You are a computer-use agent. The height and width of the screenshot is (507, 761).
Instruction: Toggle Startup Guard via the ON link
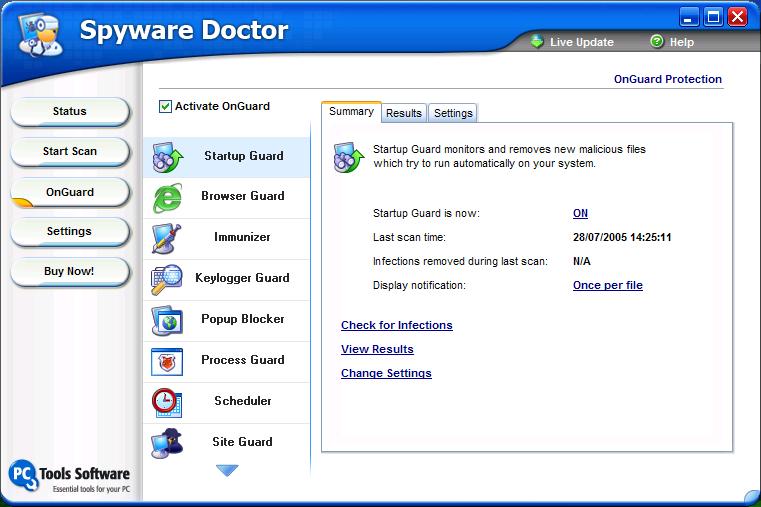(x=580, y=213)
